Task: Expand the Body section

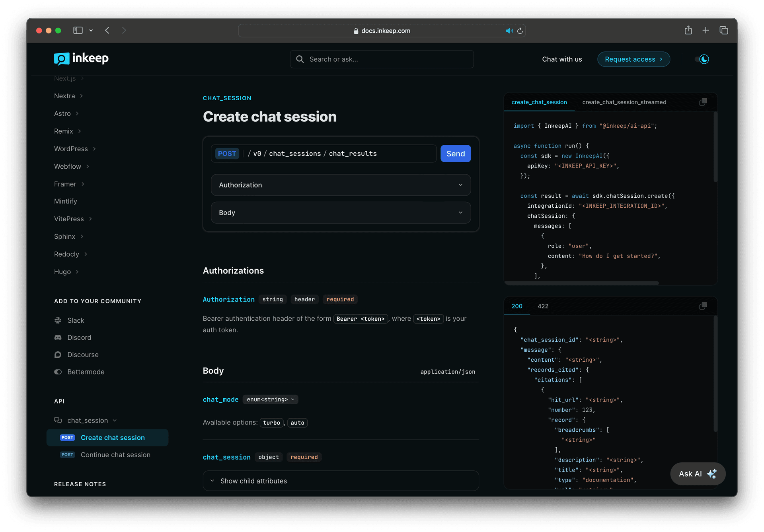Action: pos(341,212)
